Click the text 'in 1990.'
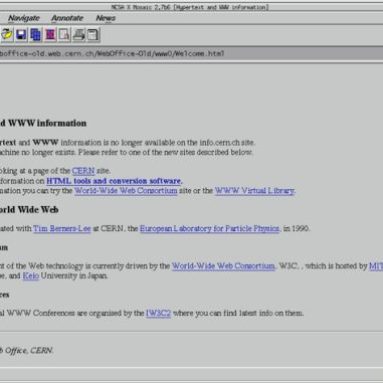 coord(296,229)
